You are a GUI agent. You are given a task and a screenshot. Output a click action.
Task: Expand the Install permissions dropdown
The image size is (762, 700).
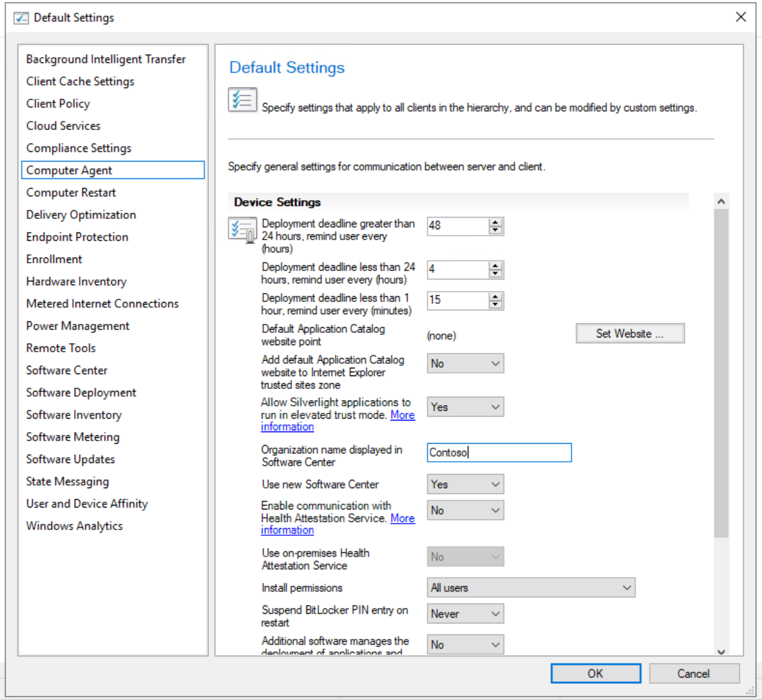tap(531, 588)
